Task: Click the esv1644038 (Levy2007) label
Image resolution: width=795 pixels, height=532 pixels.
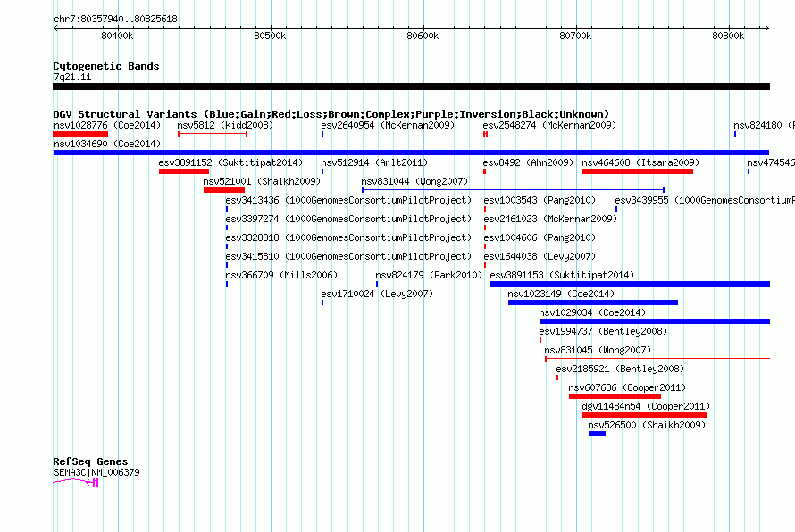Action: 540,256
